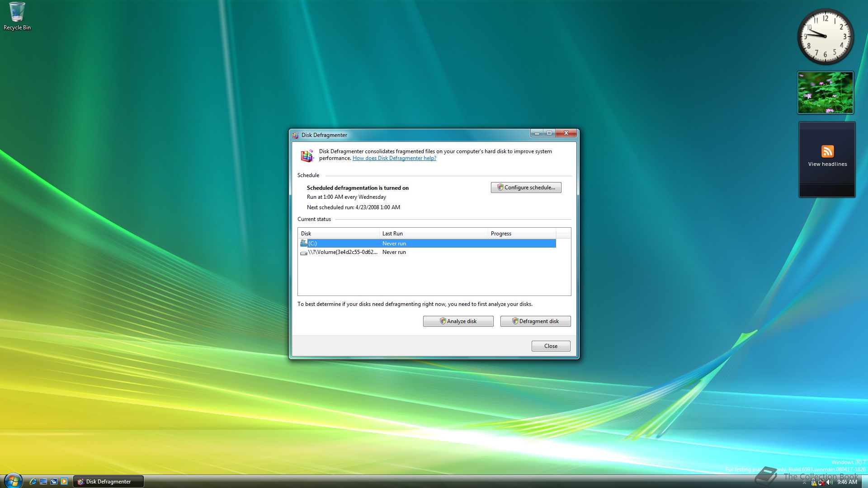Viewport: 868px width, 488px height.
Task: Click Scheduled defragmentation is turned on text
Action: point(358,188)
